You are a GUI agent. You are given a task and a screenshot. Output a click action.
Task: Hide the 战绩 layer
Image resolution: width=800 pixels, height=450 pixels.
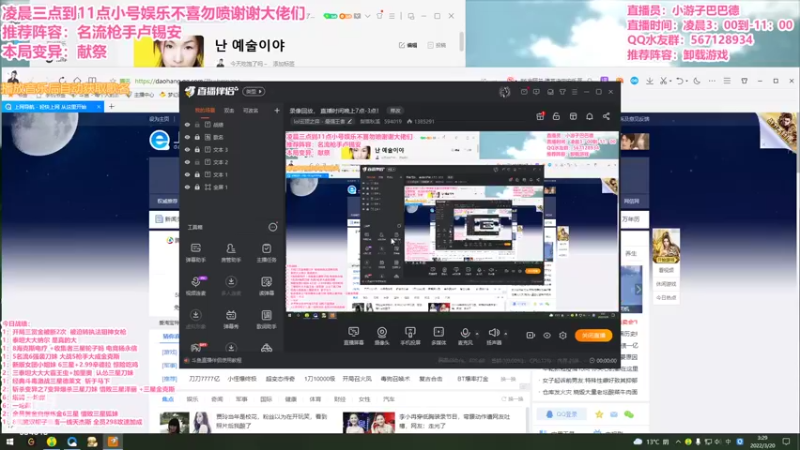pos(187,124)
